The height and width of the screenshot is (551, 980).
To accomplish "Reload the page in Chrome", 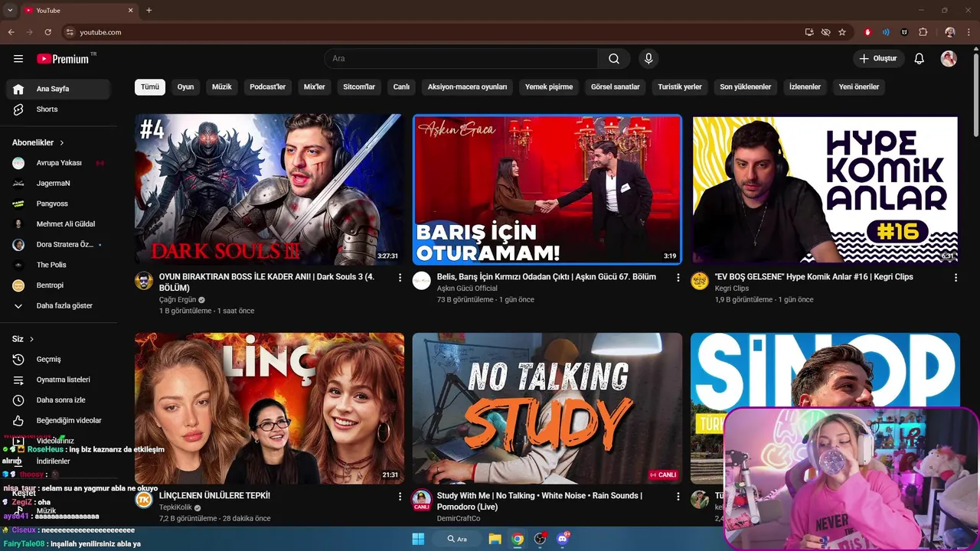I will click(x=47, y=32).
